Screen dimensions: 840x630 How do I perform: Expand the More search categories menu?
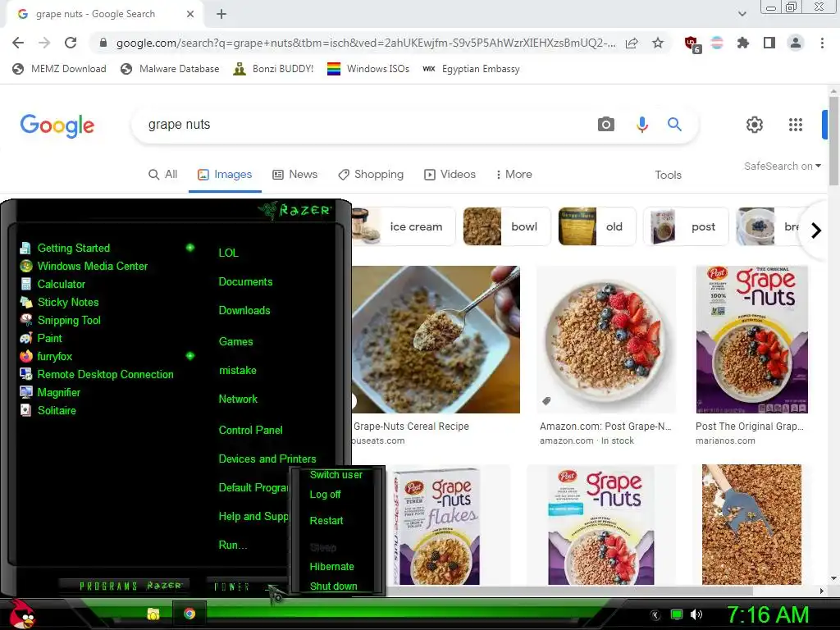(x=514, y=174)
